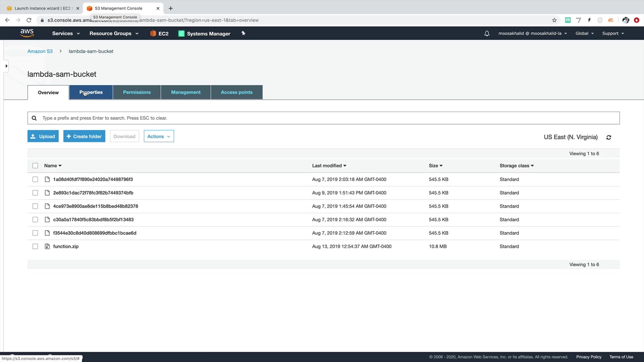
Task: Open object f3544e30c8d40d808699dfbbc1bcae6d
Action: pos(95,233)
